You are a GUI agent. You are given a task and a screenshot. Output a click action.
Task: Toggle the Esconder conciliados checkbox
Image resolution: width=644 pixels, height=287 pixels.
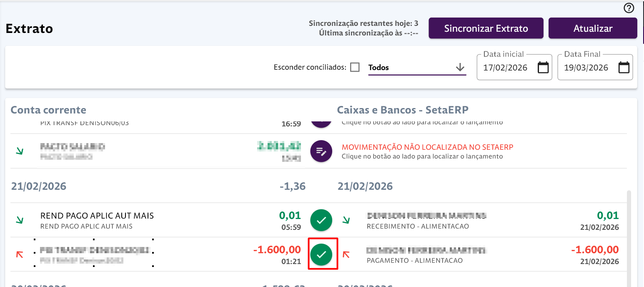tap(355, 67)
